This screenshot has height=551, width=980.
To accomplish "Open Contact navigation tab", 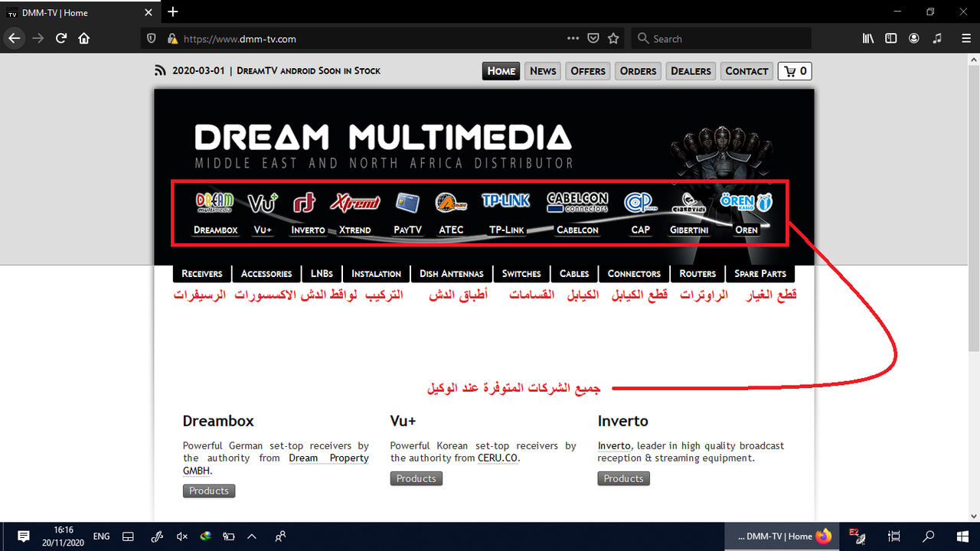I will tap(746, 71).
